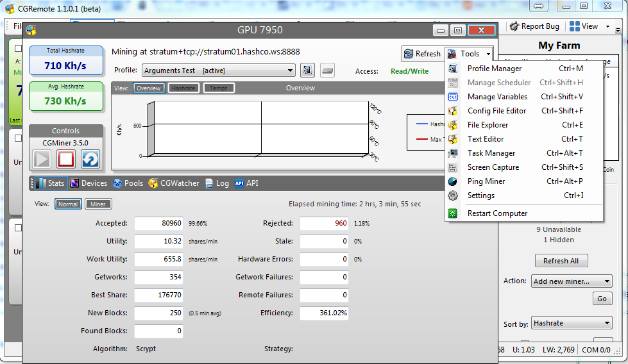This screenshot has height=364, width=628.
Task: Click the Best Share value field
Action: pos(158,295)
